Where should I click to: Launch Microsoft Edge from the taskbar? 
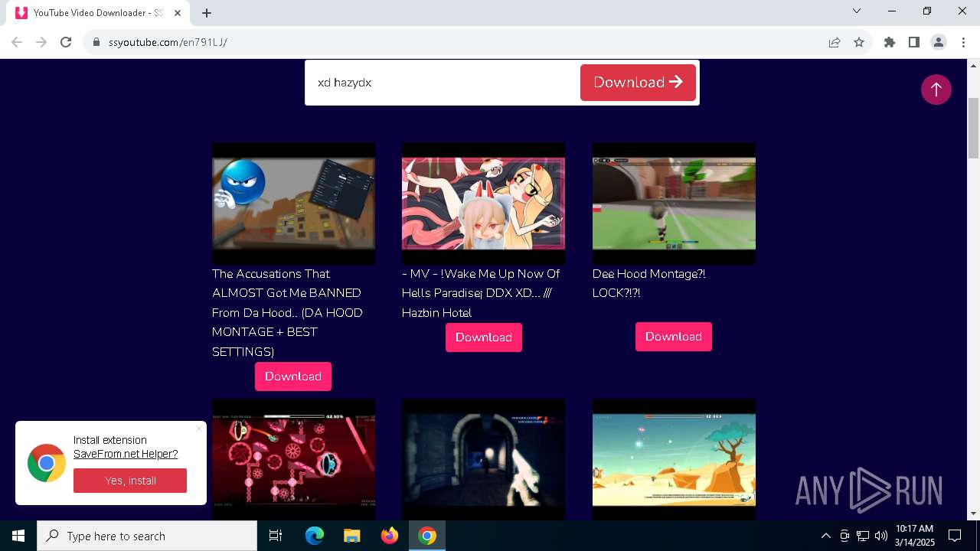click(x=315, y=536)
